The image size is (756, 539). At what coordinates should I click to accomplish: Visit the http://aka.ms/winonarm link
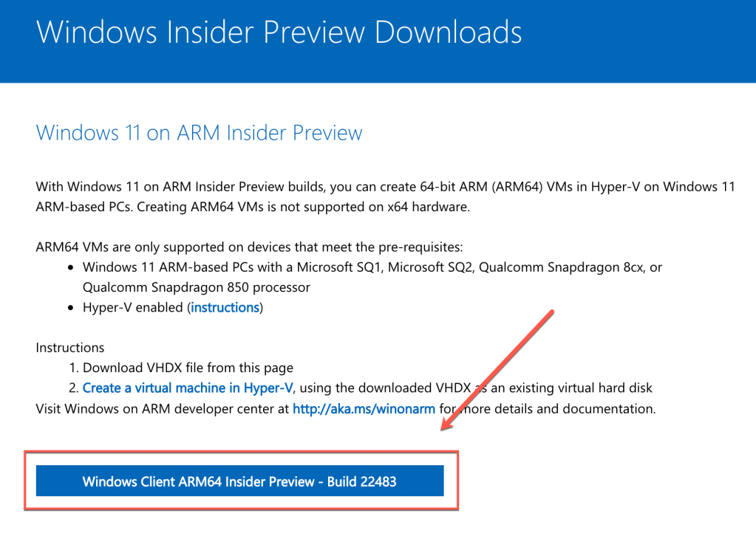[x=364, y=408]
